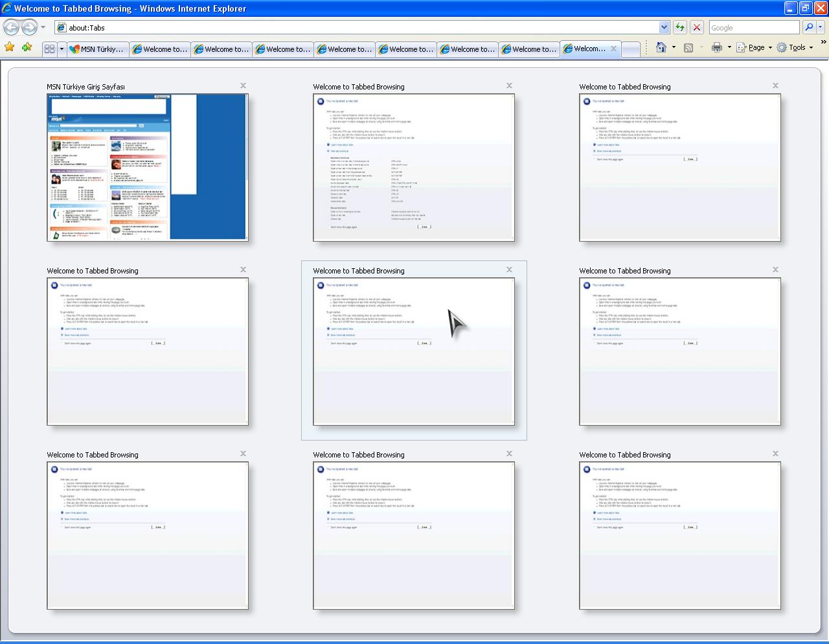Click the MSN Türkiye Giriş Sayfası title
This screenshot has height=644, width=829.
(85, 87)
